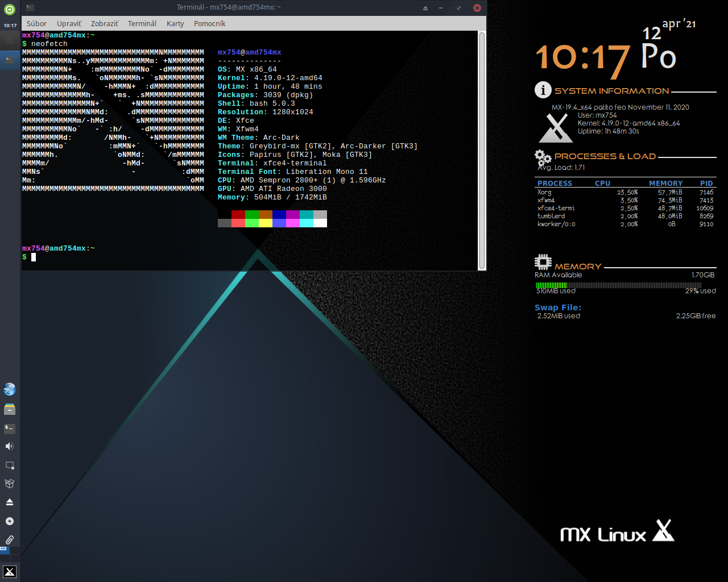Click the 'mx754@amd754mx' neofetch header
728x582 pixels.
(250, 52)
